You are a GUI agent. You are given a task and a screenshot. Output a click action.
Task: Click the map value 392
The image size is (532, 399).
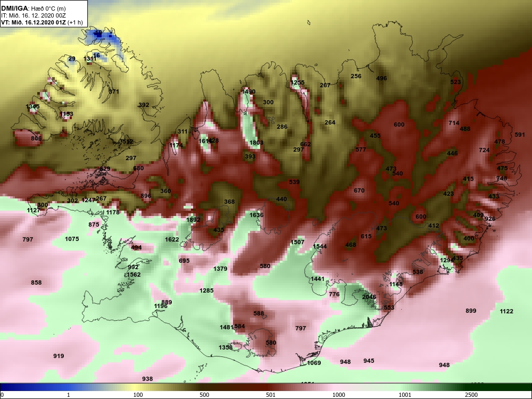click(x=144, y=105)
